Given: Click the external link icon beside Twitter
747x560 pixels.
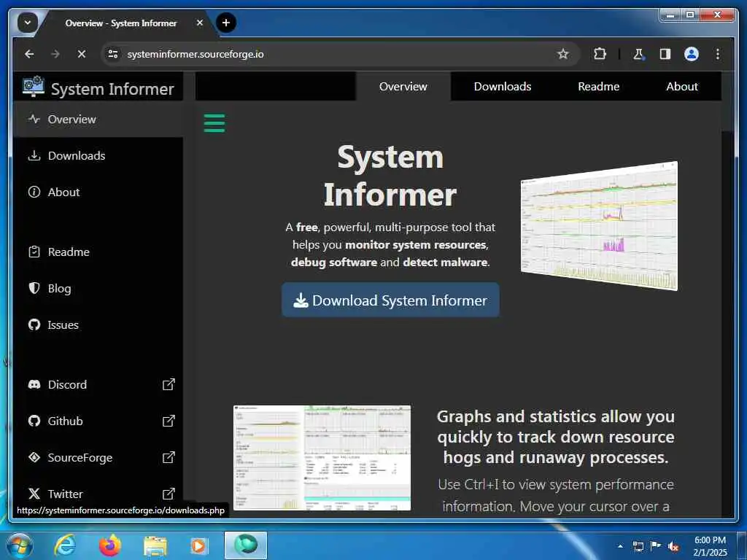Looking at the screenshot, I should [169, 494].
